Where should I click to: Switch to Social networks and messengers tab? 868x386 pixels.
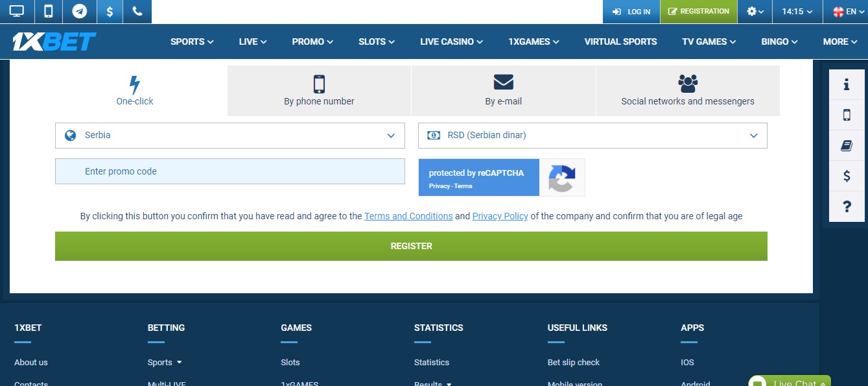click(x=688, y=91)
